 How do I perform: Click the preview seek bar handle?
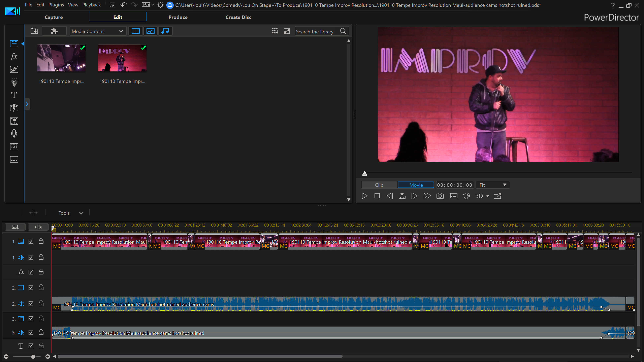click(364, 173)
